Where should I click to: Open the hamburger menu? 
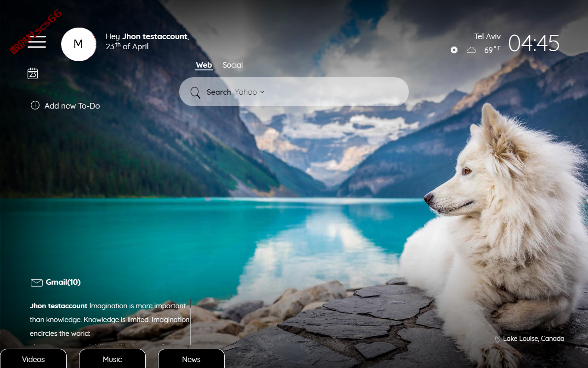[x=37, y=42]
